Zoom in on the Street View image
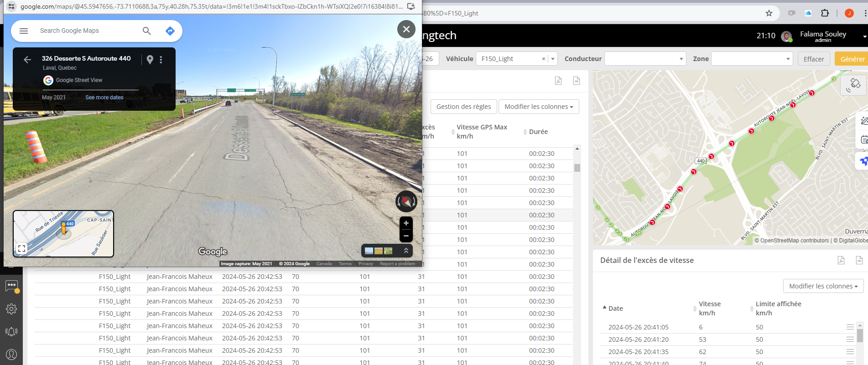The image size is (868, 365). coord(406,223)
